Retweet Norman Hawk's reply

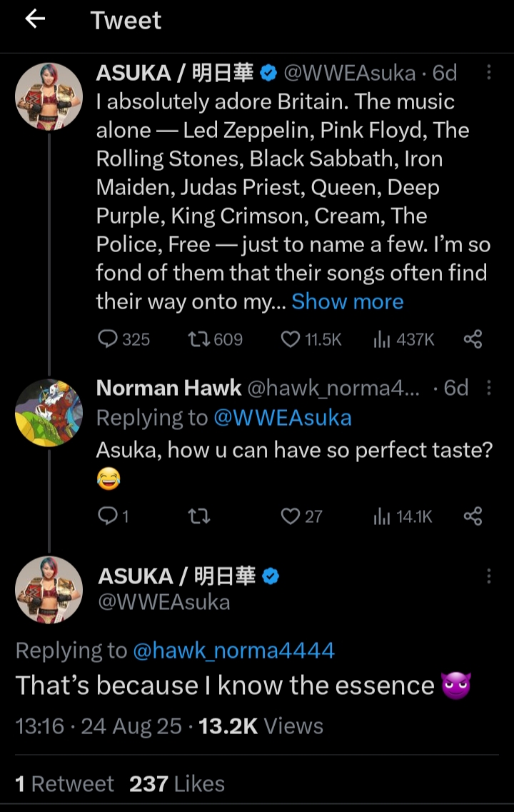click(198, 516)
